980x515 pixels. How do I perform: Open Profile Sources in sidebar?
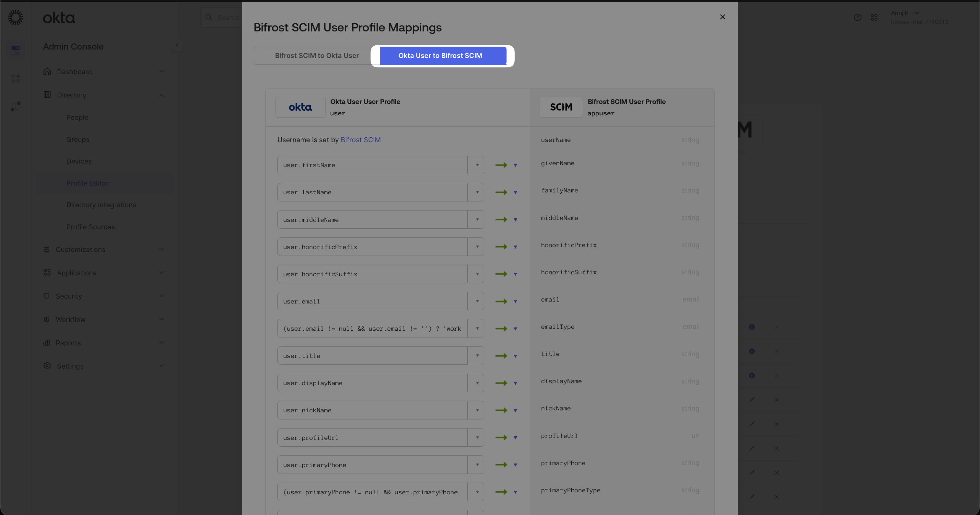click(x=90, y=227)
